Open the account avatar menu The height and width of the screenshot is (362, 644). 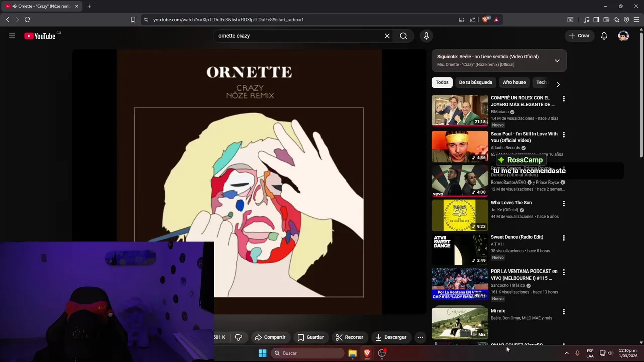623,36
